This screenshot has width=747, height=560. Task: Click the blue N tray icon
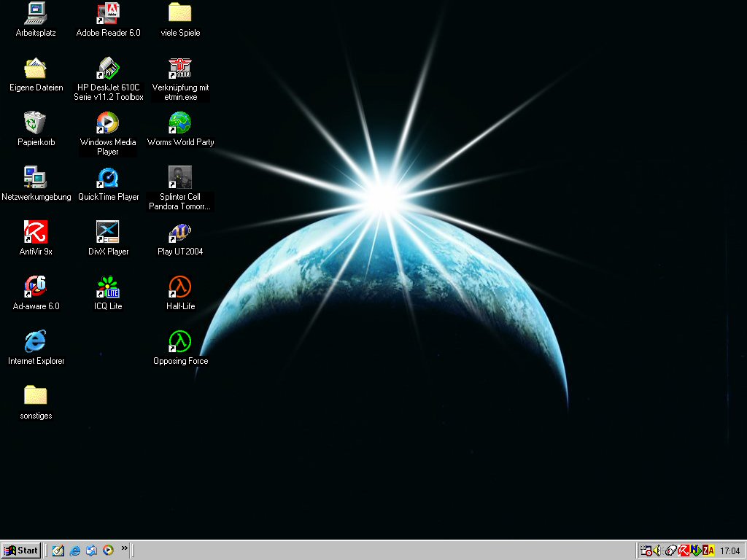point(696,551)
